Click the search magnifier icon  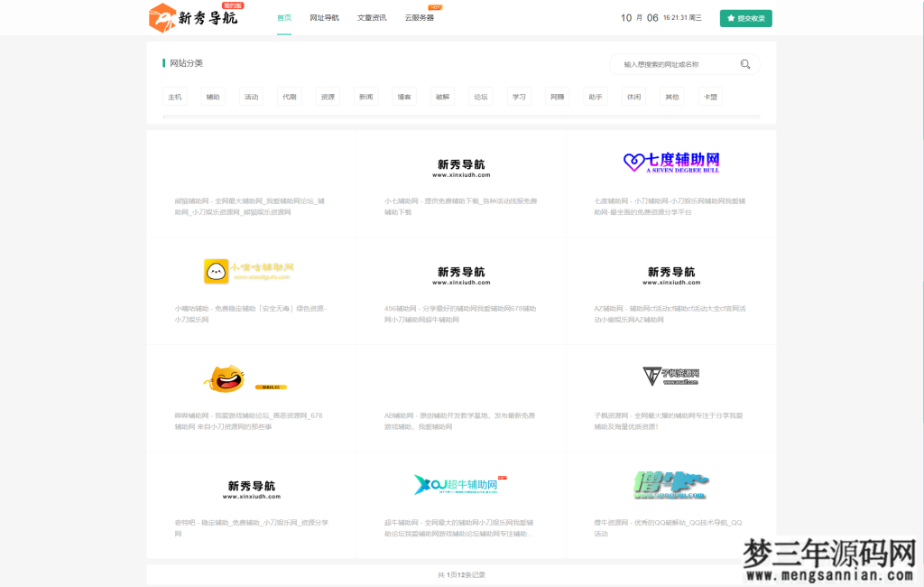point(744,64)
